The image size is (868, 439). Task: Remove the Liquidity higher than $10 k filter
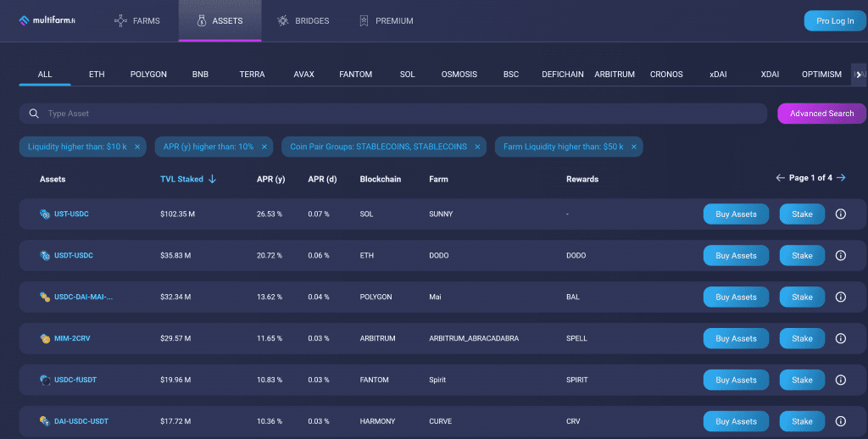pyautogui.click(x=137, y=147)
